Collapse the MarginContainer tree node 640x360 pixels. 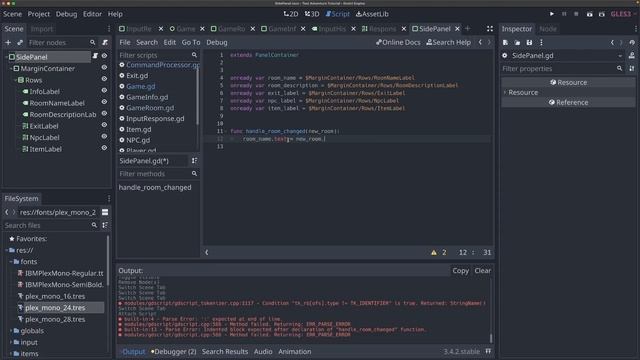click(11, 69)
